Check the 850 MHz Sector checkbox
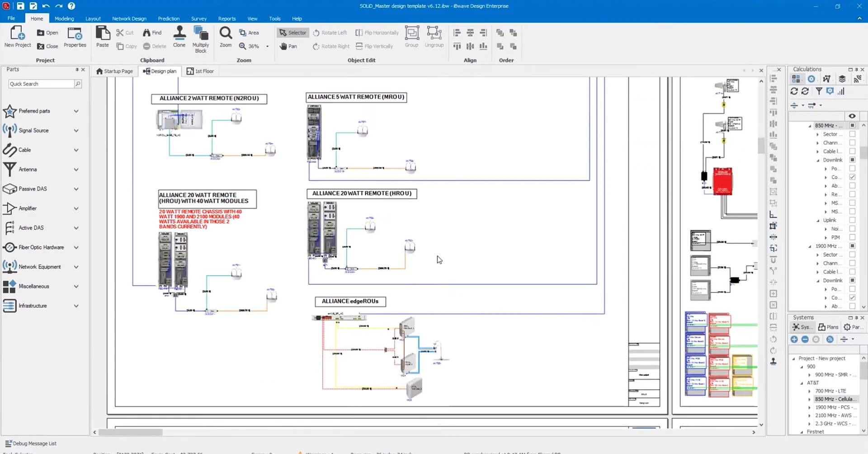Screen dimensions: 868x454 [852, 134]
